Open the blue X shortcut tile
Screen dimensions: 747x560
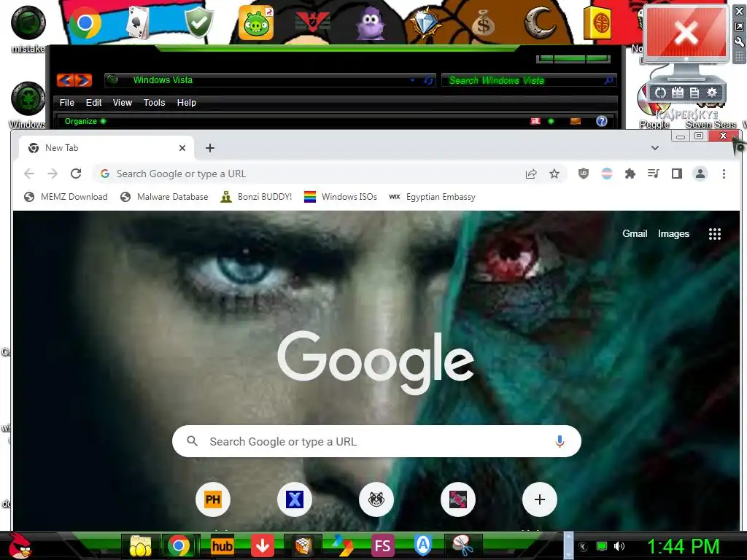click(295, 499)
